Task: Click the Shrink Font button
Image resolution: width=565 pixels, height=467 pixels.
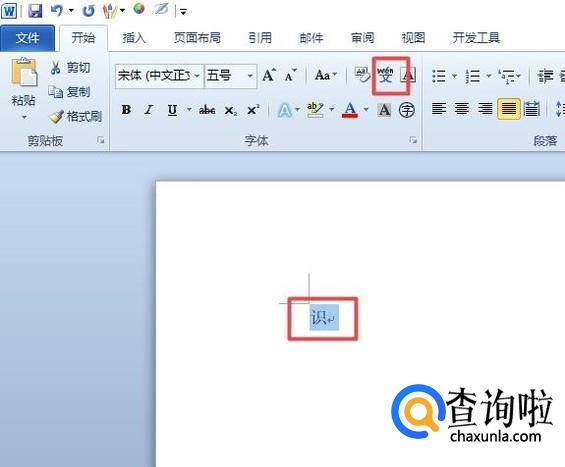Action: click(x=290, y=75)
